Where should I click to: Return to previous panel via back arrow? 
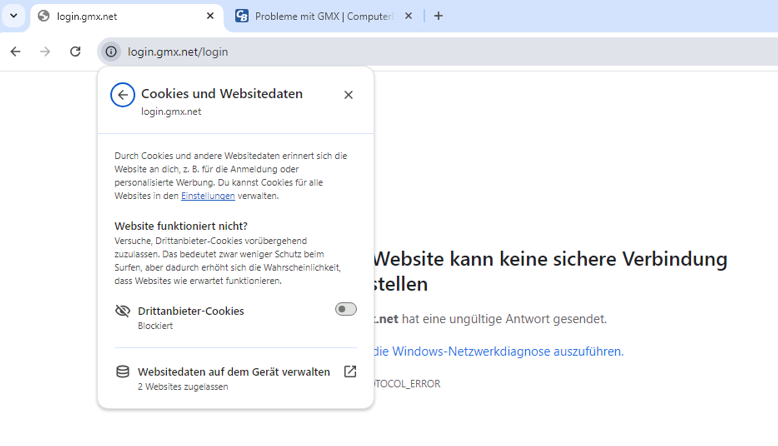(x=123, y=95)
